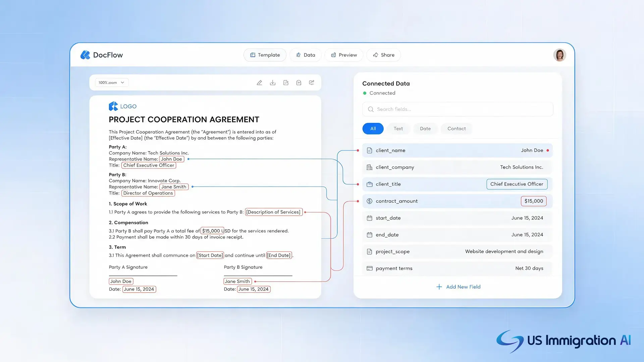
Task: Switch to the Template tab
Action: [265, 55]
